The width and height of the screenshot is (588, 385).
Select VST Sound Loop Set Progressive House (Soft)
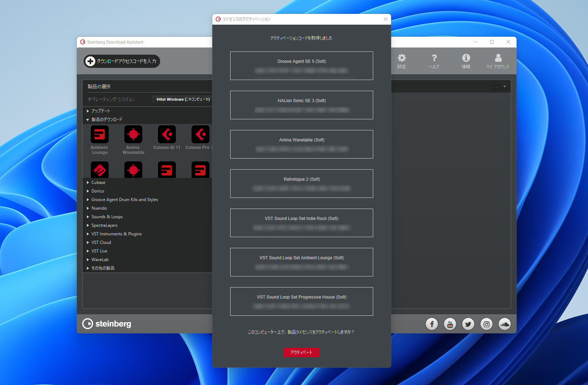[x=302, y=301]
